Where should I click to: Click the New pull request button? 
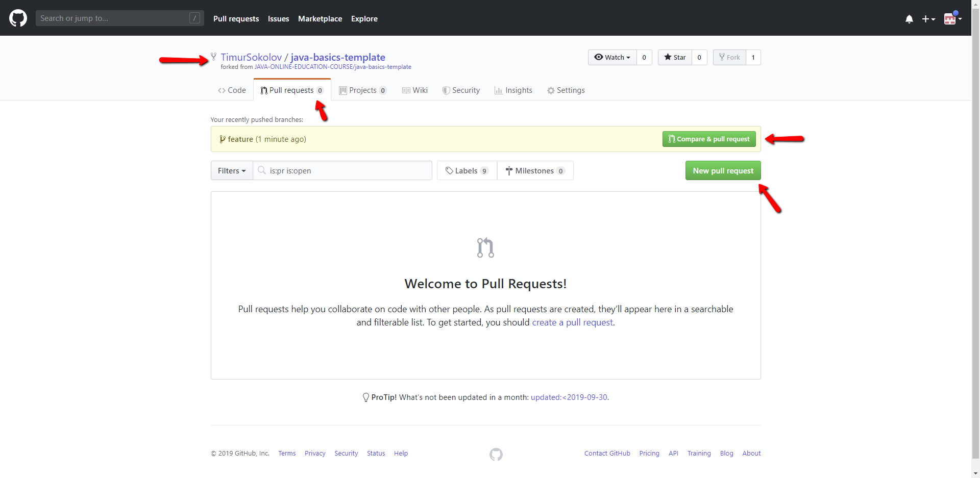[x=723, y=171]
